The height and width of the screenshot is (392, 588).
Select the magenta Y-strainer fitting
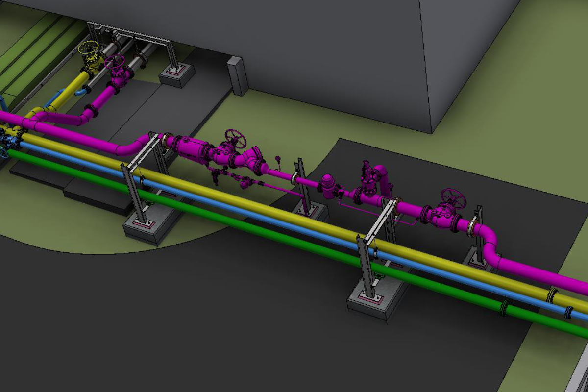(253, 160)
